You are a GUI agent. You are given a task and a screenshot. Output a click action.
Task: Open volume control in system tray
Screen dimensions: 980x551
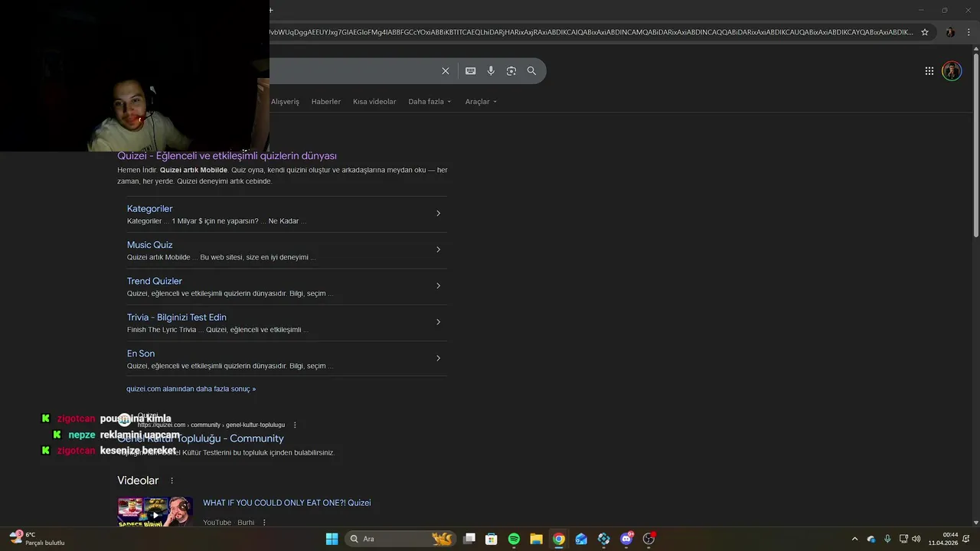916,539
